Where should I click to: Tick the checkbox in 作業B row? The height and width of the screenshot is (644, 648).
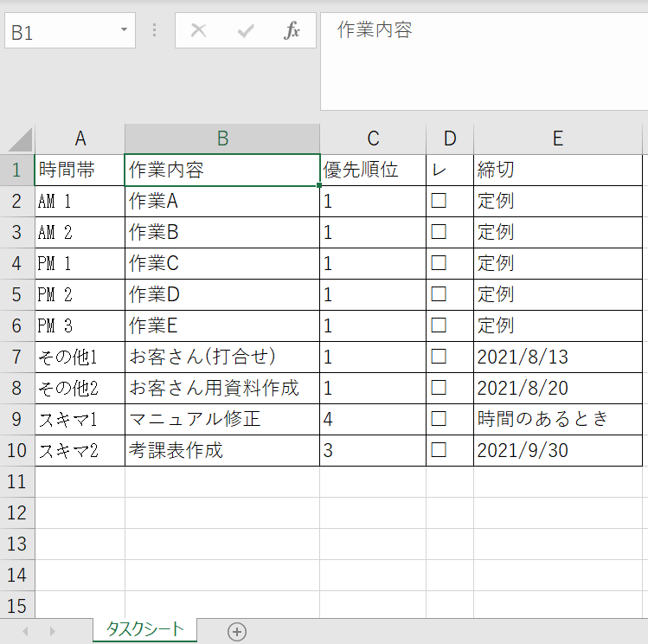(439, 232)
